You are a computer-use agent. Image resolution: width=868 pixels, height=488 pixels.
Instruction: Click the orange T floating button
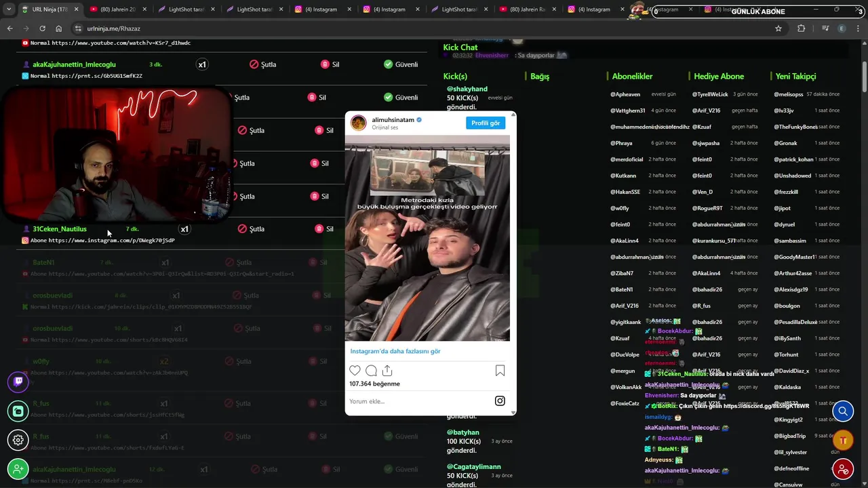[843, 440]
